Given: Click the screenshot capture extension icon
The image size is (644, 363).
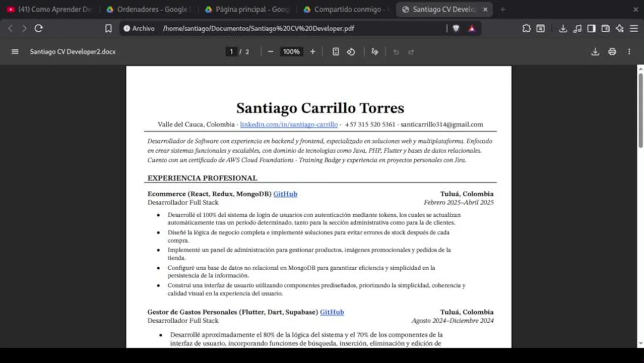Looking at the screenshot, I should pyautogui.click(x=540, y=29).
